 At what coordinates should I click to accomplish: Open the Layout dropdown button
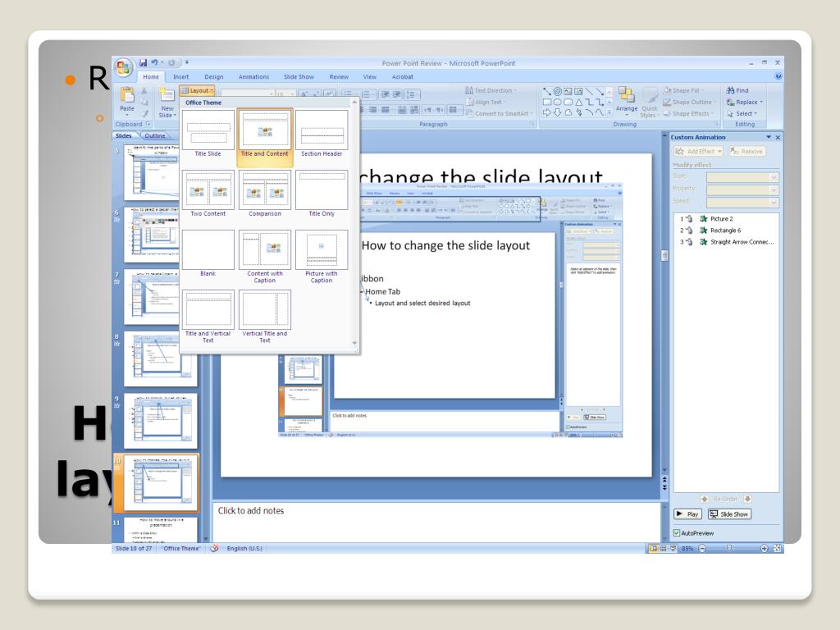click(x=197, y=90)
